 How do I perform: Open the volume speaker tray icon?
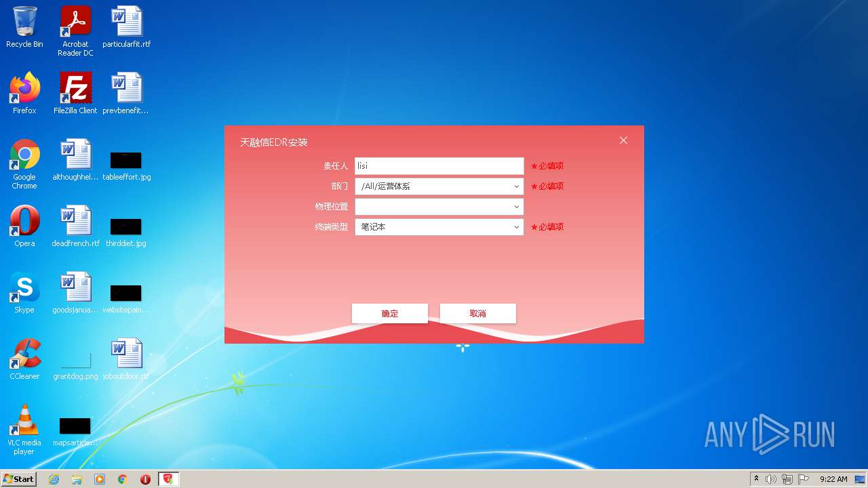[771, 479]
